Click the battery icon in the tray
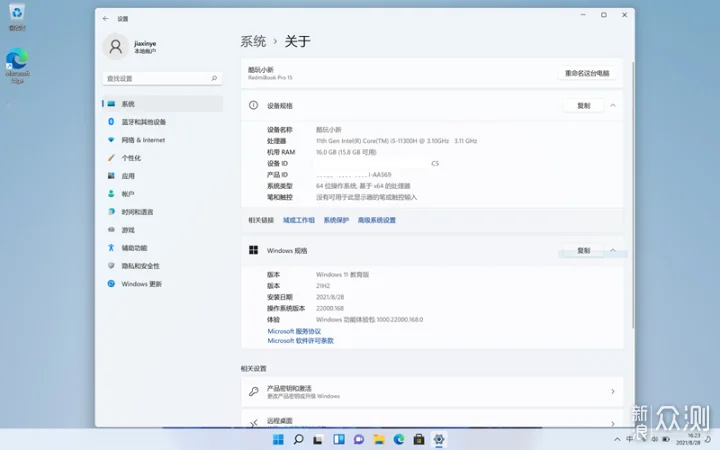The image size is (720, 450). pos(666,439)
